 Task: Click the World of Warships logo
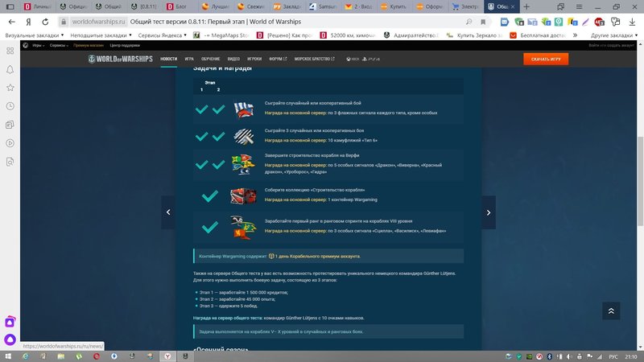click(120, 59)
